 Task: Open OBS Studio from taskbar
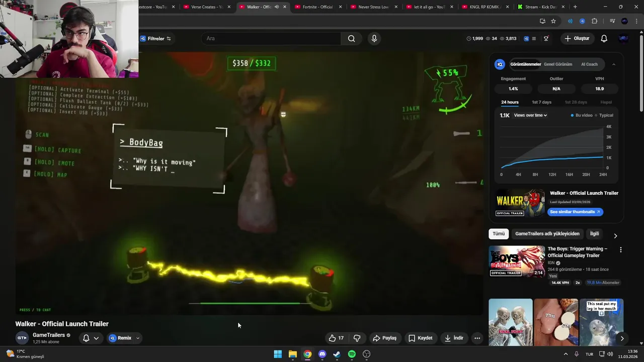[x=367, y=354]
